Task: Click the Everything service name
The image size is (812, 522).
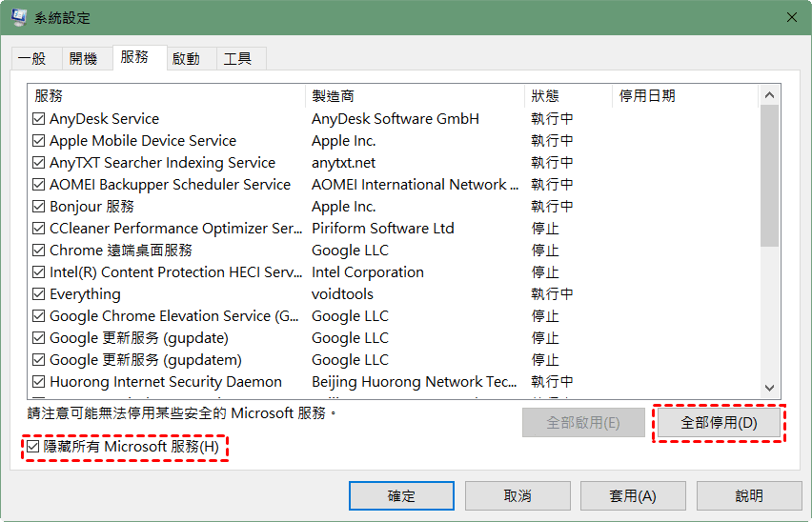Action: coord(85,294)
